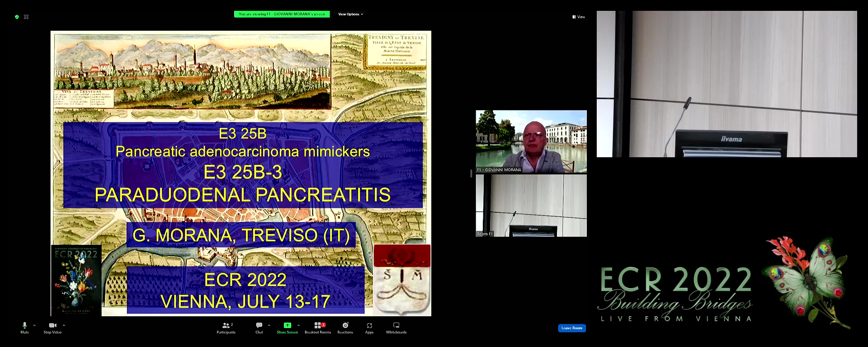Select Room F1 video thumbnail
This screenshot has width=868, height=347.
tap(531, 206)
